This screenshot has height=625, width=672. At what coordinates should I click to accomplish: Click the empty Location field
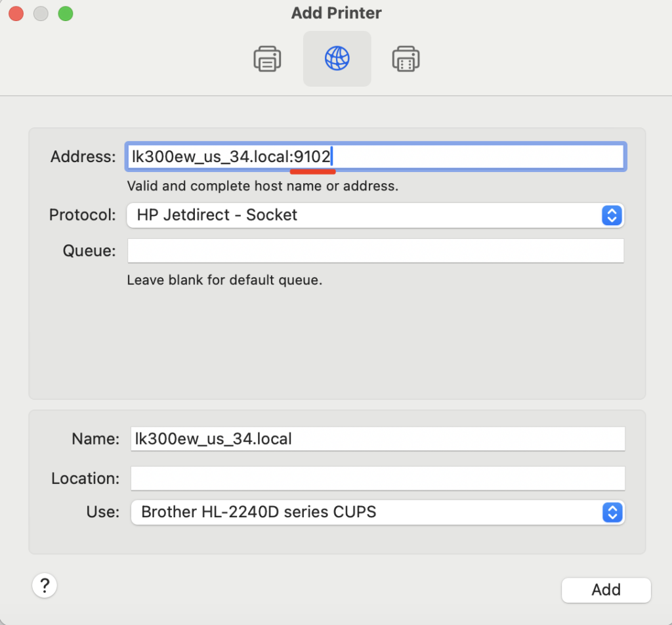(x=377, y=479)
